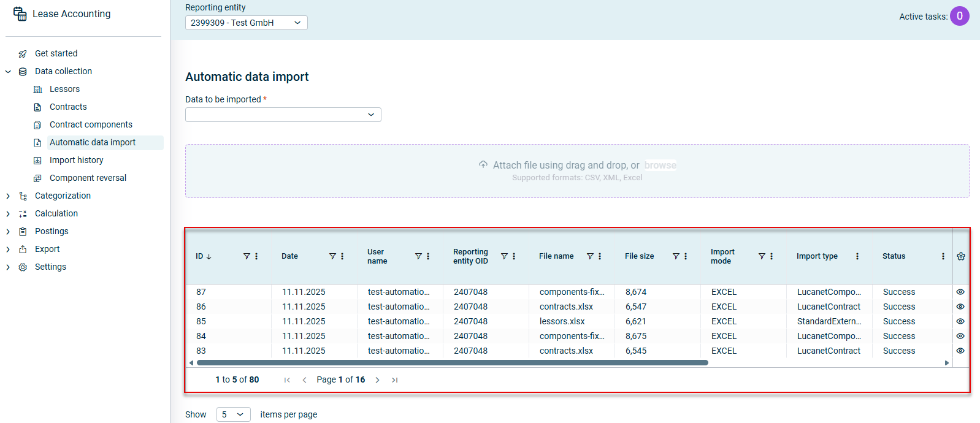Open filter for ID column
This screenshot has width=980, height=423.
pos(247,256)
